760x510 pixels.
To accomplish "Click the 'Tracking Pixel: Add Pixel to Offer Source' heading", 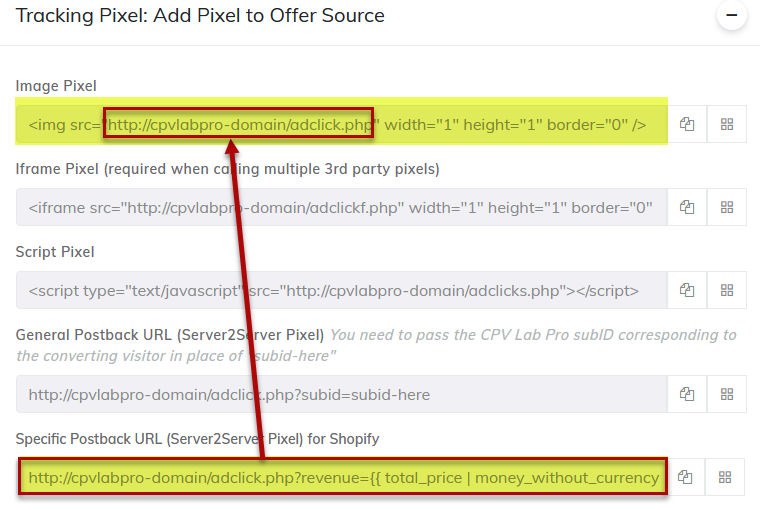I will point(200,16).
